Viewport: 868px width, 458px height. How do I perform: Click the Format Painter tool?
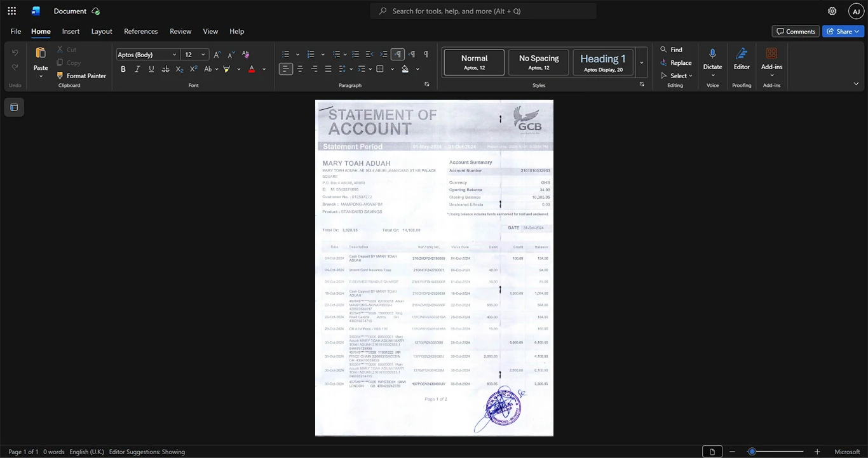click(81, 76)
